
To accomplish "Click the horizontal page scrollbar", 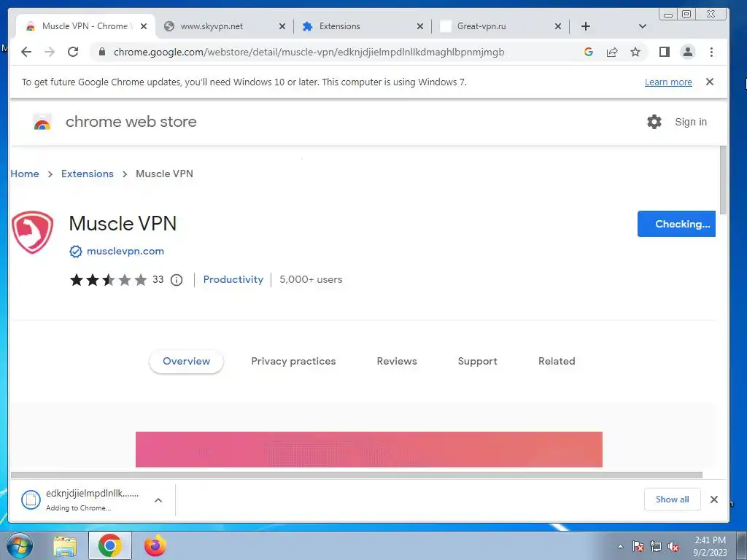I will pos(356,475).
